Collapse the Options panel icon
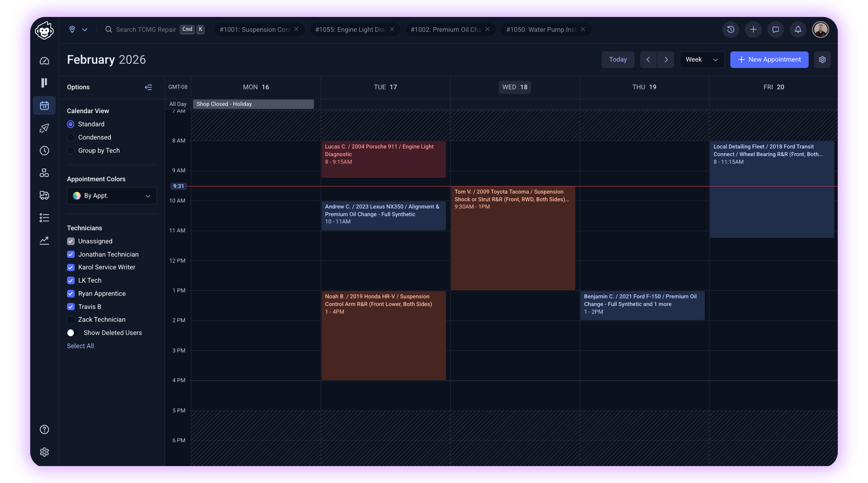Image resolution: width=868 pixels, height=483 pixels. pyautogui.click(x=148, y=87)
